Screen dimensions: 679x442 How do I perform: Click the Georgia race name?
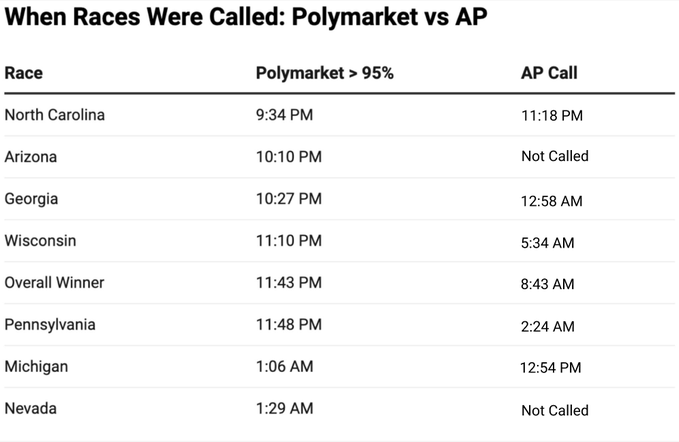(x=31, y=199)
